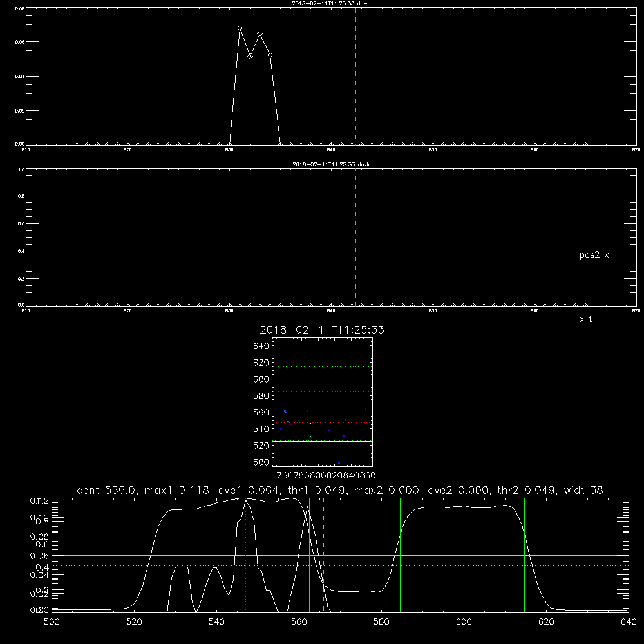Click the 'ave2 0.000' value in the bottom plot header
The width and height of the screenshot is (644, 644).
coord(457,490)
